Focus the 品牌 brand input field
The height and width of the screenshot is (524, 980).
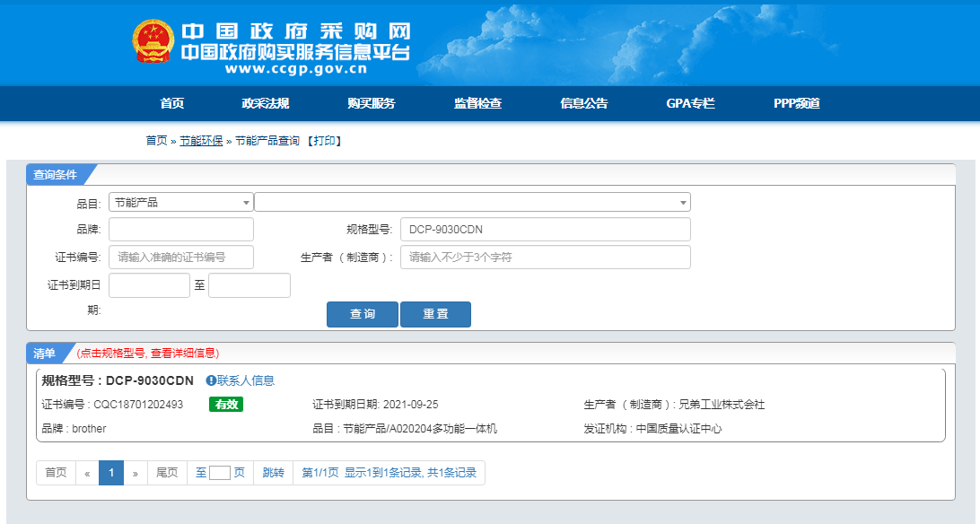(x=181, y=229)
